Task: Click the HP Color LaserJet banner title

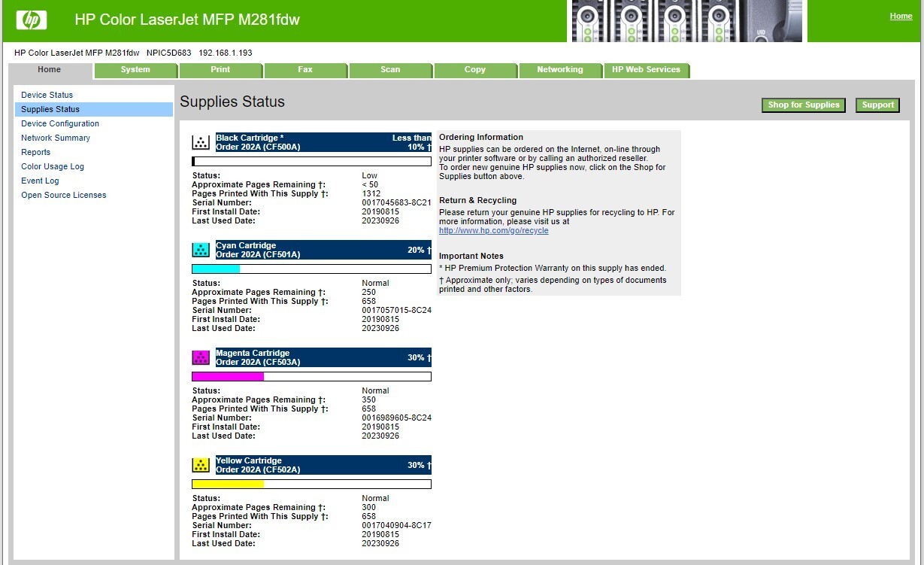Action: point(187,20)
